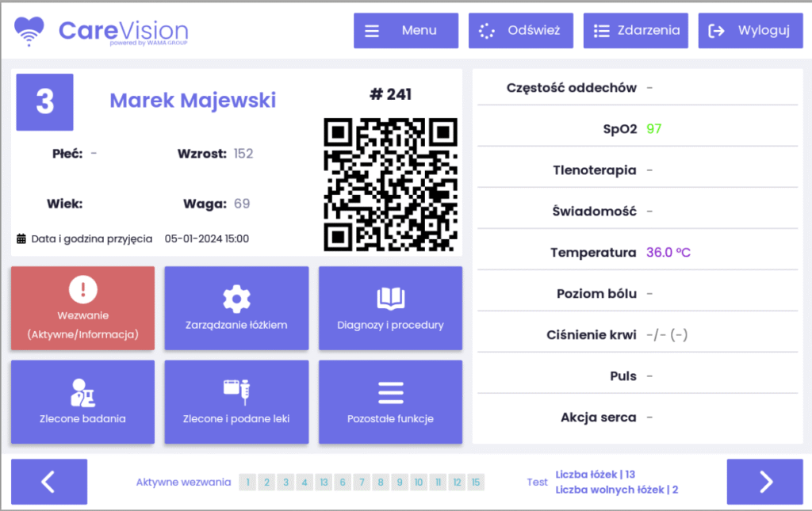Open Zarządzanie łóżkiem gear tile
Viewport: 812px width, 511px height.
(x=236, y=308)
